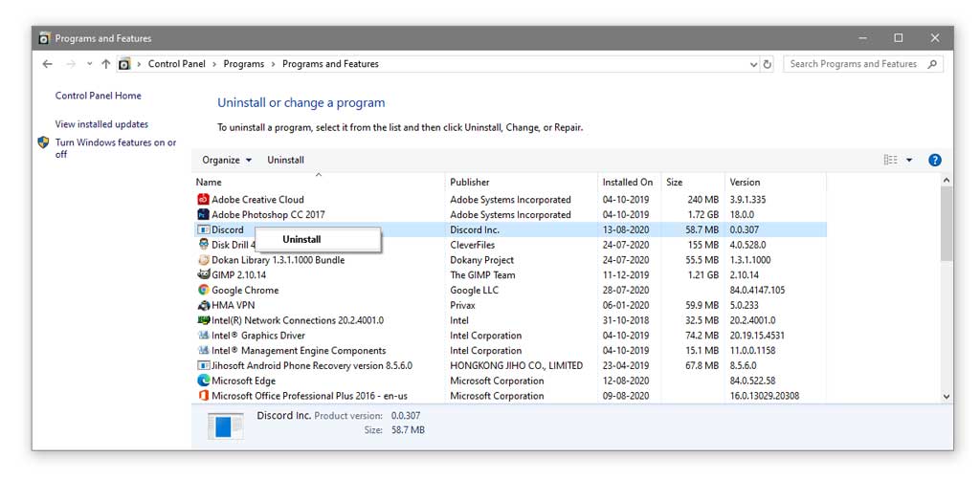Open the Organize dropdown menu

pyautogui.click(x=227, y=160)
